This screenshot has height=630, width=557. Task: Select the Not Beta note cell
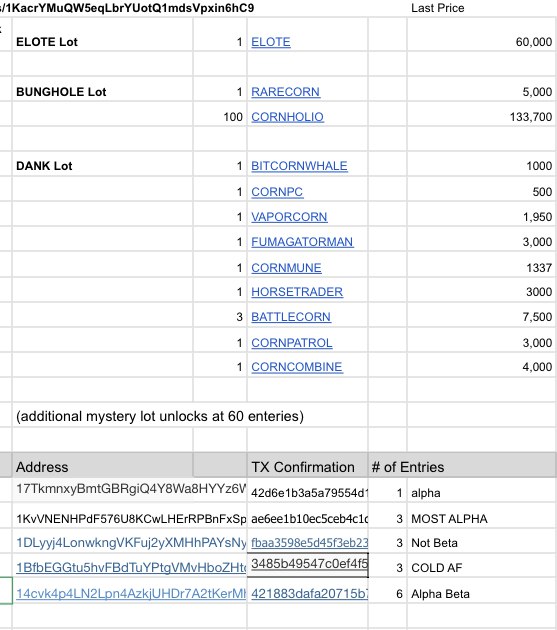pyautogui.click(x=481, y=540)
